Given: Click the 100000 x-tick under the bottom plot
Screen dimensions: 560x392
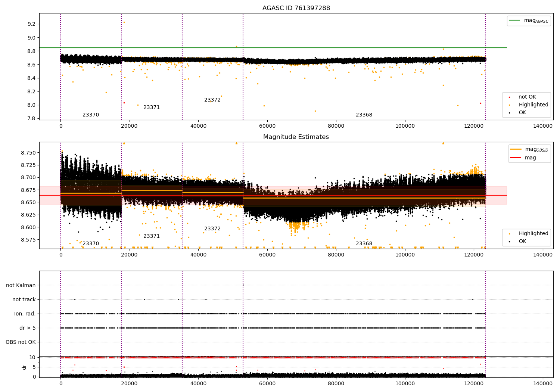Looking at the screenshot, I should (405, 384).
